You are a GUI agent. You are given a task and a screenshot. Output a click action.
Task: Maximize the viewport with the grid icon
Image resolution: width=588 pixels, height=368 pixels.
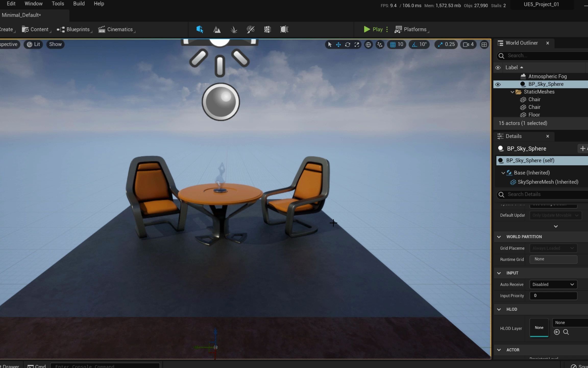[484, 44]
